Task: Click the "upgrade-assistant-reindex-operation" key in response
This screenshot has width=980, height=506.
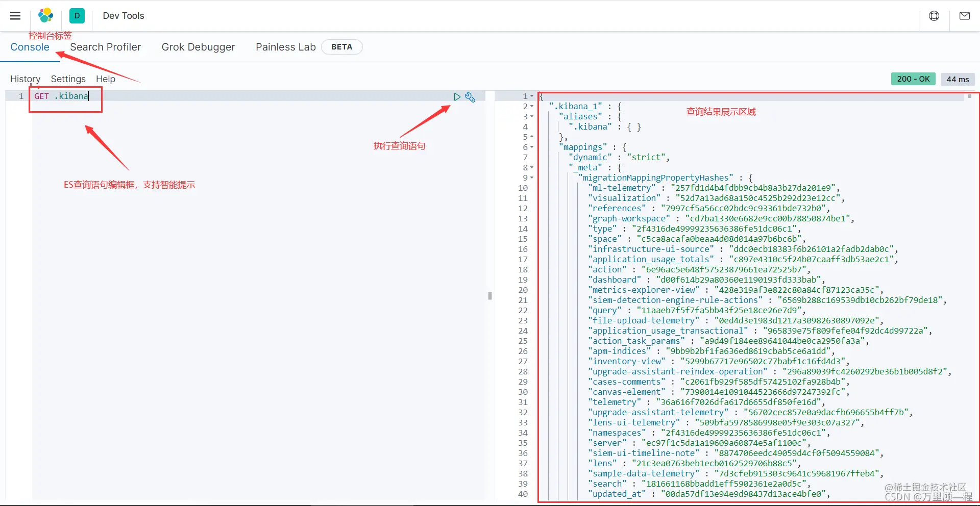Action: click(677, 371)
